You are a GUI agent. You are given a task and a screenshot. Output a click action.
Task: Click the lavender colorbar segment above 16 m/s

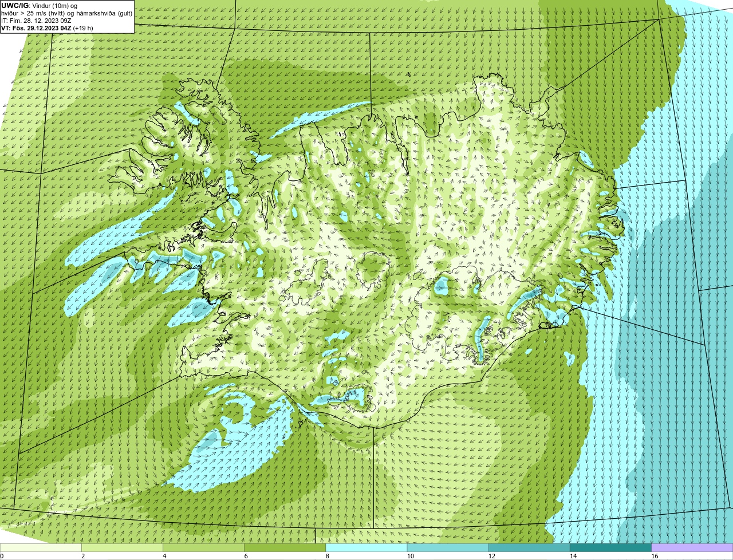(x=692, y=547)
